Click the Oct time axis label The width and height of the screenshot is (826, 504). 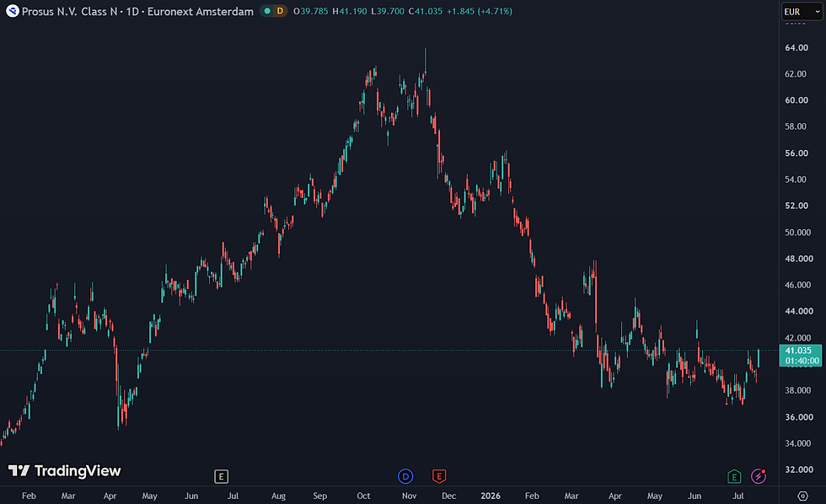click(363, 496)
